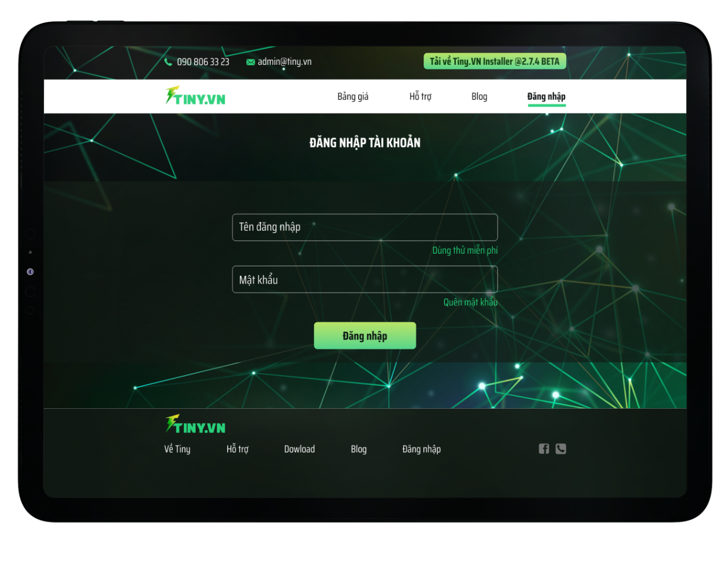The image size is (728, 562).
Task: Click the envelope icon beside admin@tiny.vn
Action: tap(250, 62)
